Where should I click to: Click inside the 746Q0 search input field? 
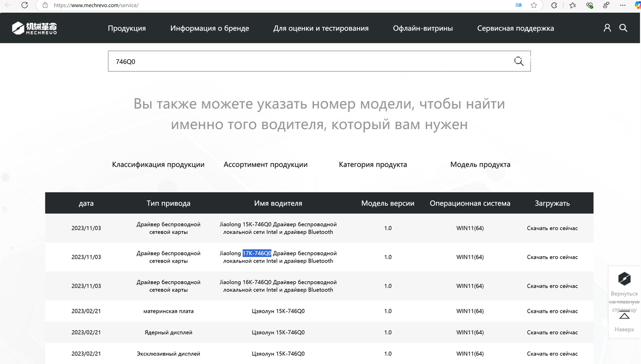tap(267, 61)
